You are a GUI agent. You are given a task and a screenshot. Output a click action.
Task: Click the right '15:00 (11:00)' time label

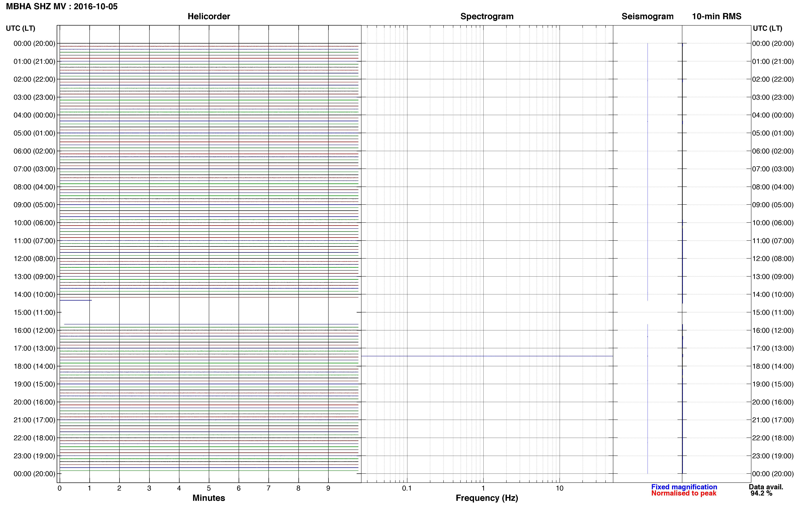coord(773,312)
